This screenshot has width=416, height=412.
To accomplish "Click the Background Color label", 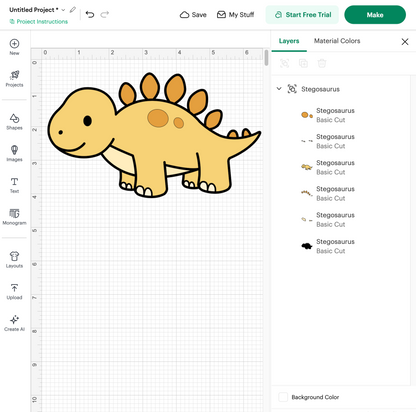I will point(315,397).
